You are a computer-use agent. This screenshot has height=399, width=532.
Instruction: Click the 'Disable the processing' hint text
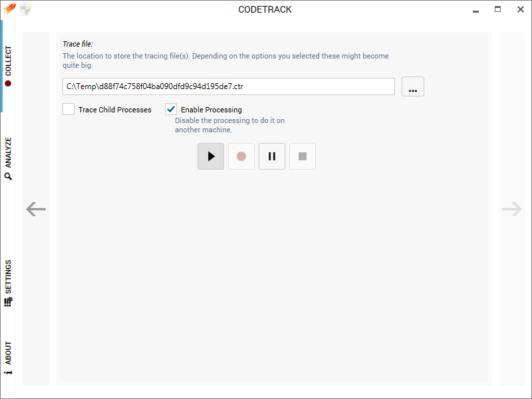[229, 125]
